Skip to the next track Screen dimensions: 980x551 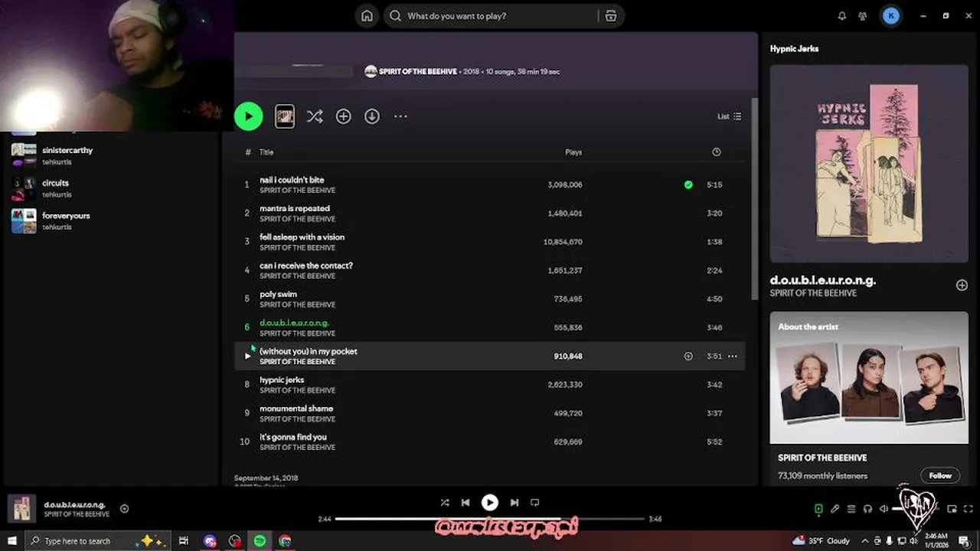[x=514, y=503]
